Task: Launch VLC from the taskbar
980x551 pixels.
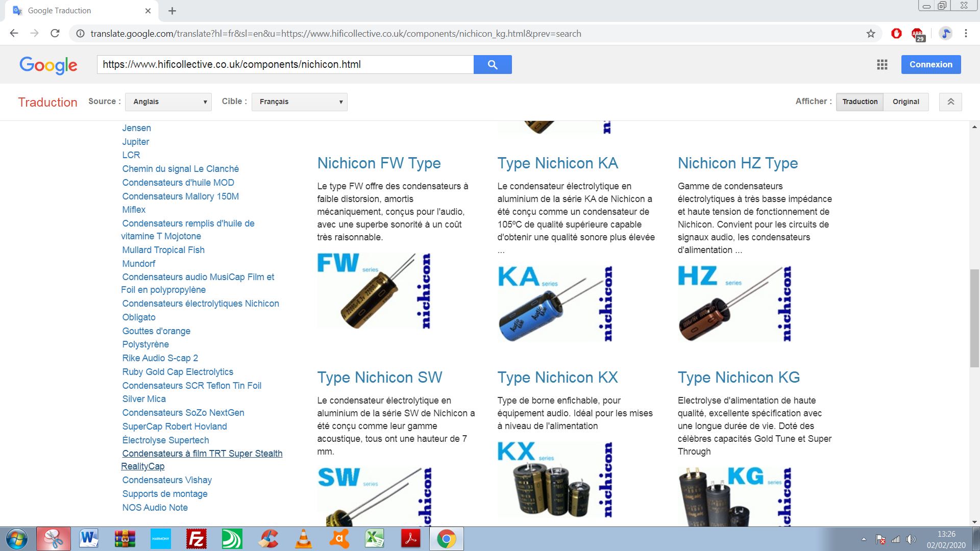Action: coord(304,539)
